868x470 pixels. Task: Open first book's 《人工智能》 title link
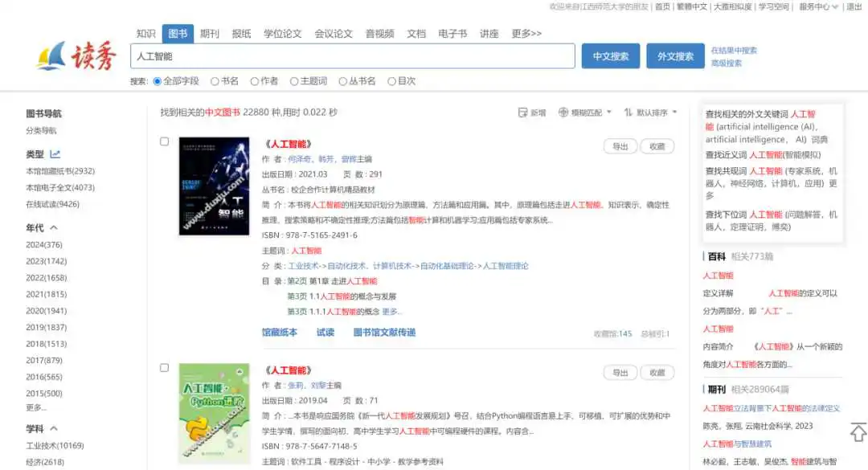pyautogui.click(x=289, y=144)
